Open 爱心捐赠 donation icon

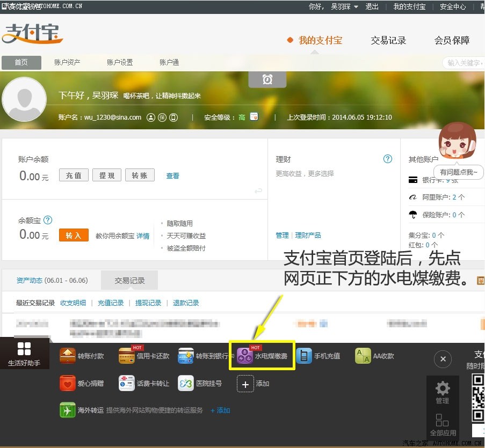(x=68, y=384)
